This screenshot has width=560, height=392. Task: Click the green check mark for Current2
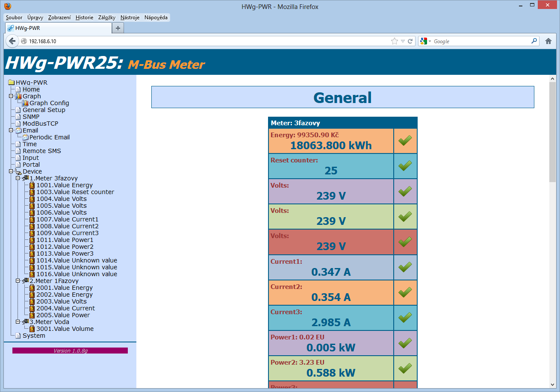(x=405, y=292)
